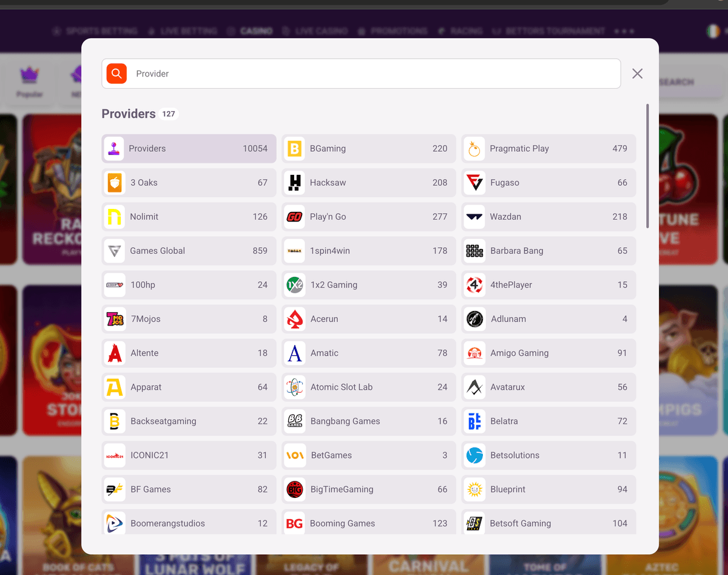728x575 pixels.
Task: Select the all Providers 10054 entry
Action: click(x=189, y=149)
